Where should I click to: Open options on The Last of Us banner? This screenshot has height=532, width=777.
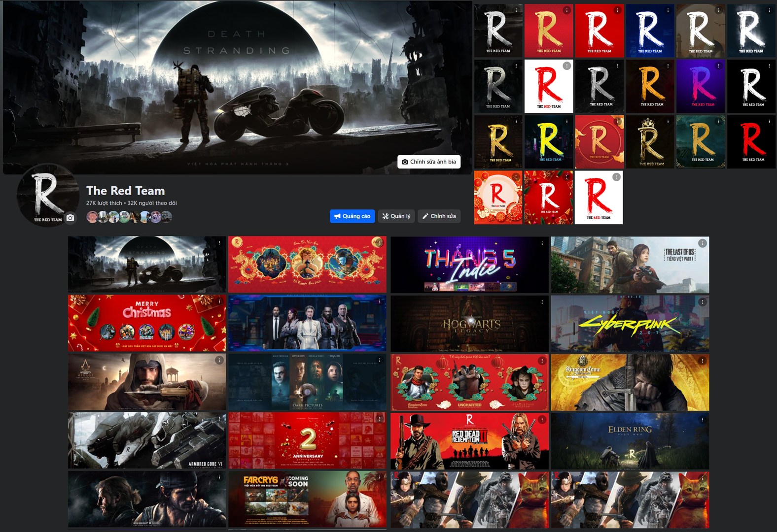703,243
